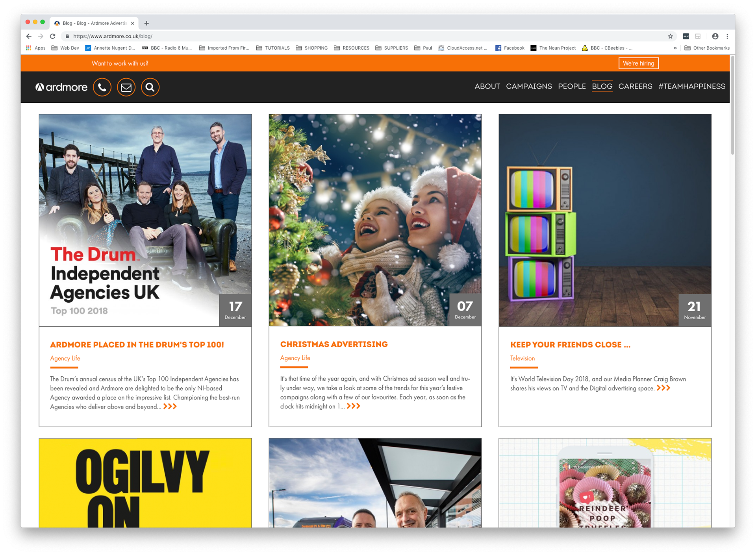Close the Blog - Ardmore tab
The image size is (756, 555).
click(133, 23)
